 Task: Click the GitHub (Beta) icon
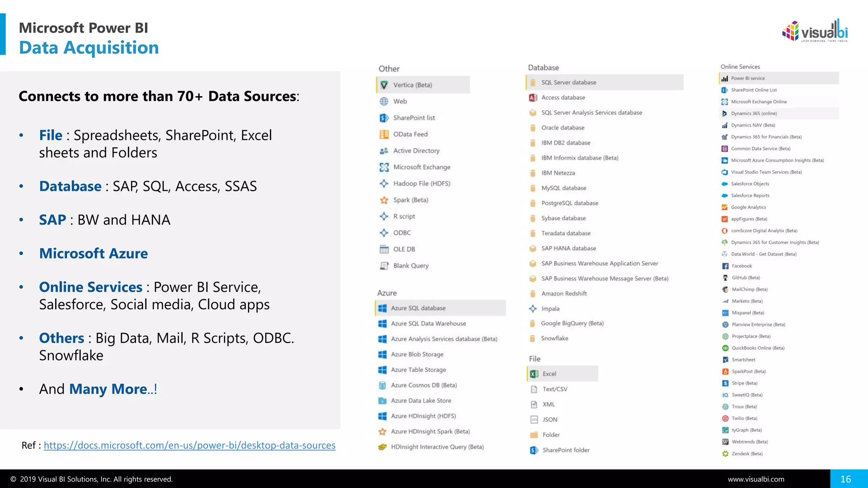coord(725,278)
